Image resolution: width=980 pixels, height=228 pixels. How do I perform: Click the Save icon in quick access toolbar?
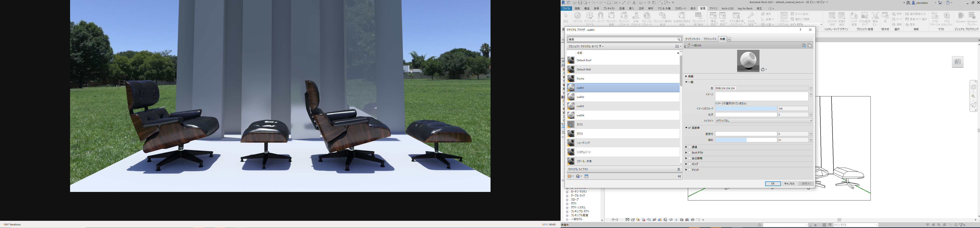tap(580, 3)
